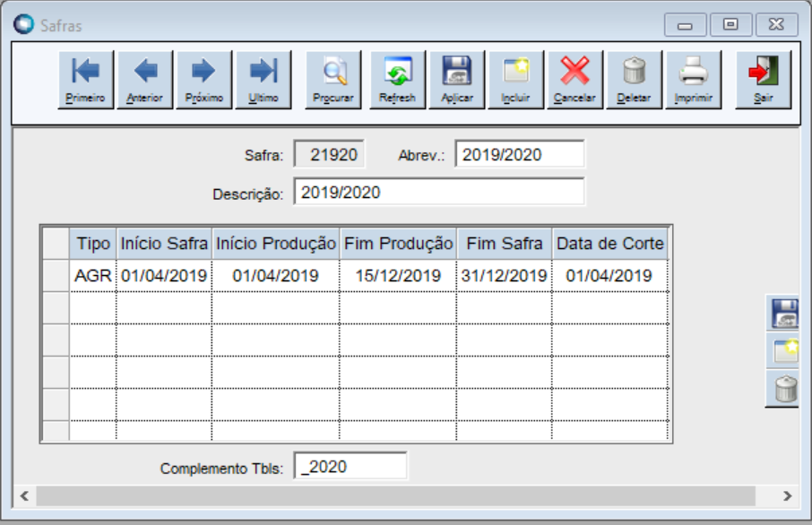Select the Fim Safra column header

tap(505, 244)
